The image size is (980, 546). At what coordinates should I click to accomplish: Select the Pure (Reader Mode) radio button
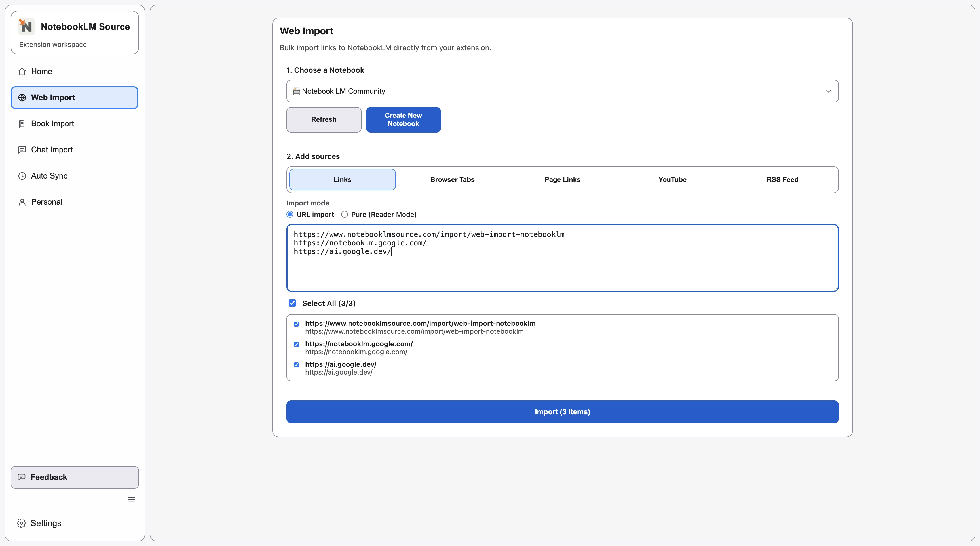pyautogui.click(x=344, y=214)
